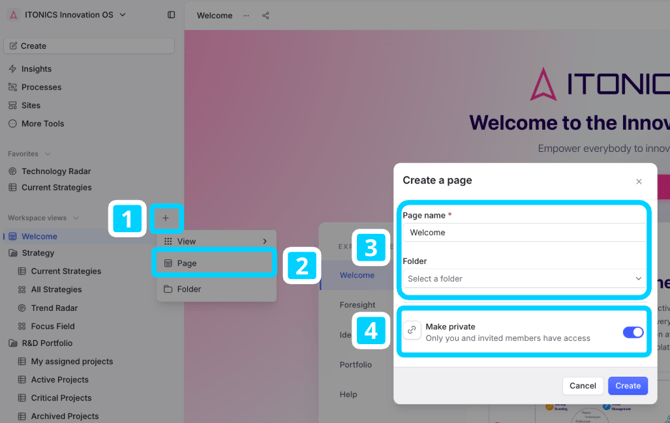
Task: Open Trend Radar view
Action: pyautogui.click(x=54, y=308)
